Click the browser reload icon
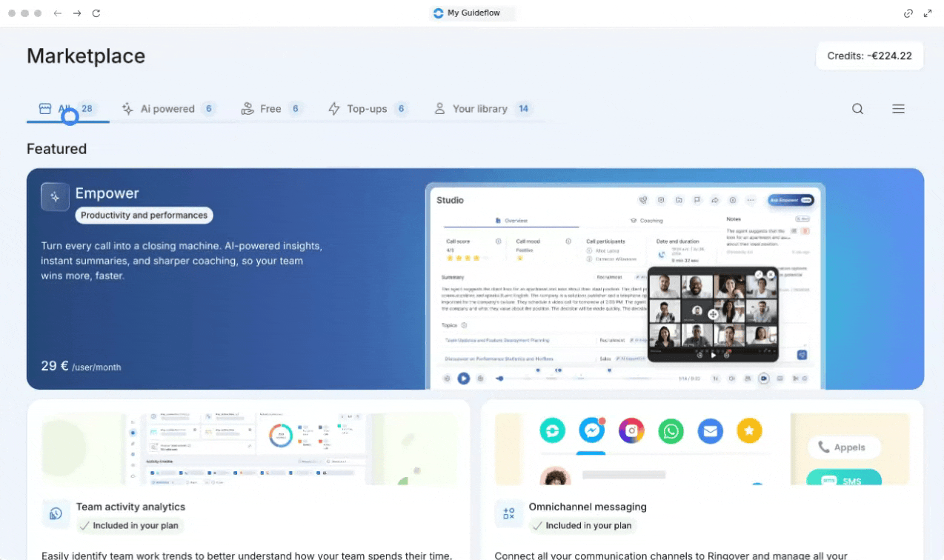 (96, 13)
